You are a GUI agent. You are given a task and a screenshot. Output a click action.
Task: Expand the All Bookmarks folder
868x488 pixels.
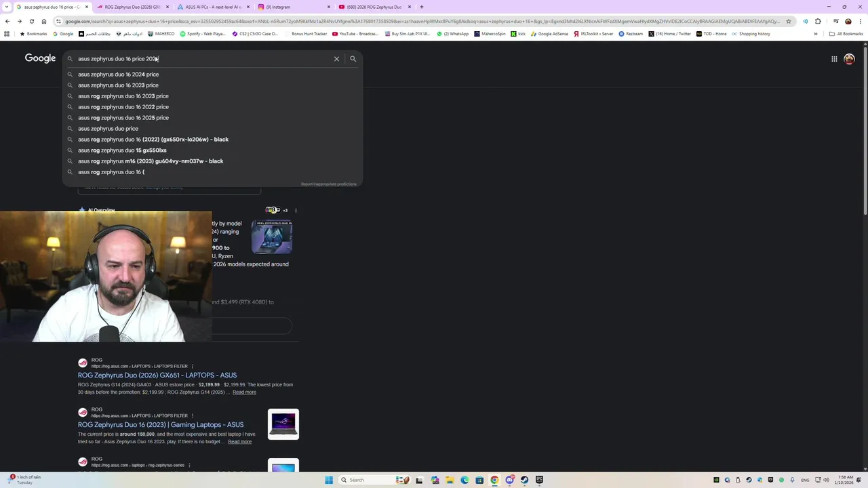point(846,34)
